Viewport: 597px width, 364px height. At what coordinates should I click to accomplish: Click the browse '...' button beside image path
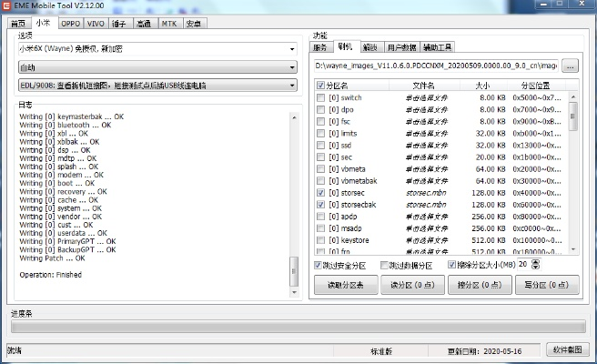pos(570,66)
